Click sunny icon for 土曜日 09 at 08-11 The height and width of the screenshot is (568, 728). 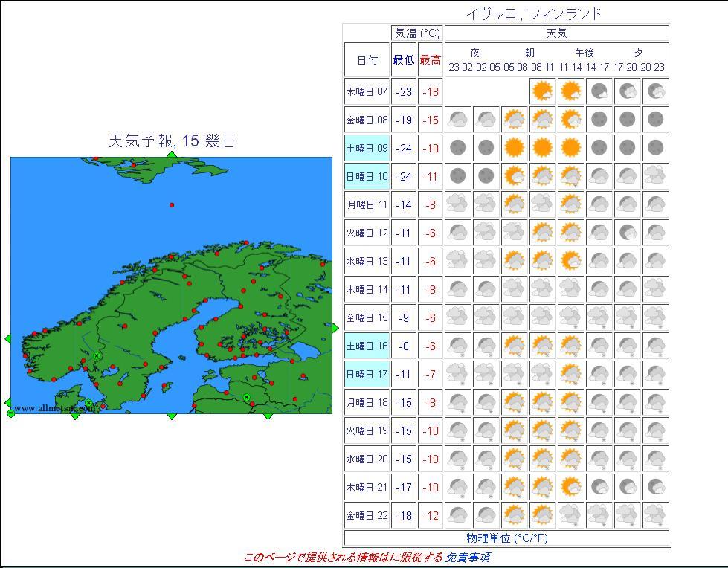543,148
